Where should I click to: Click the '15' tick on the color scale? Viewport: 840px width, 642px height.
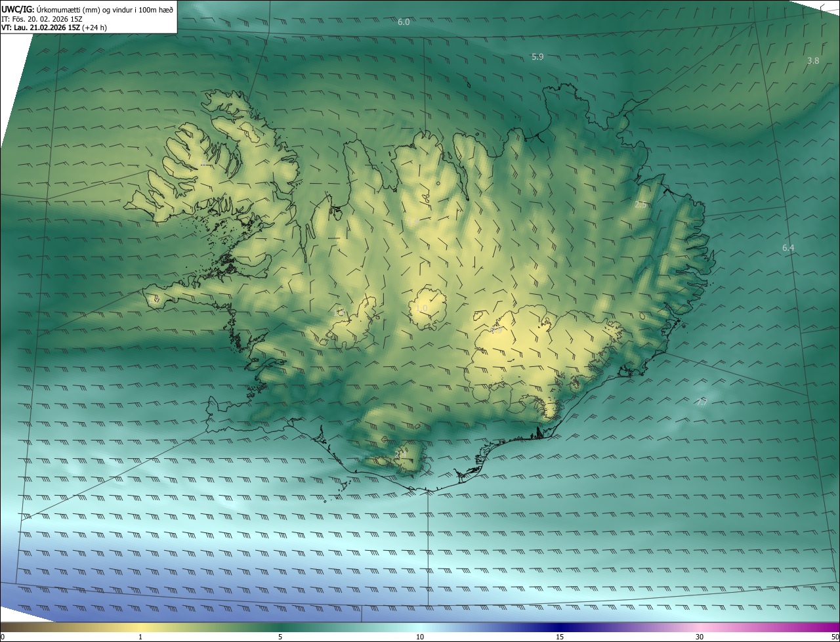tap(560, 637)
